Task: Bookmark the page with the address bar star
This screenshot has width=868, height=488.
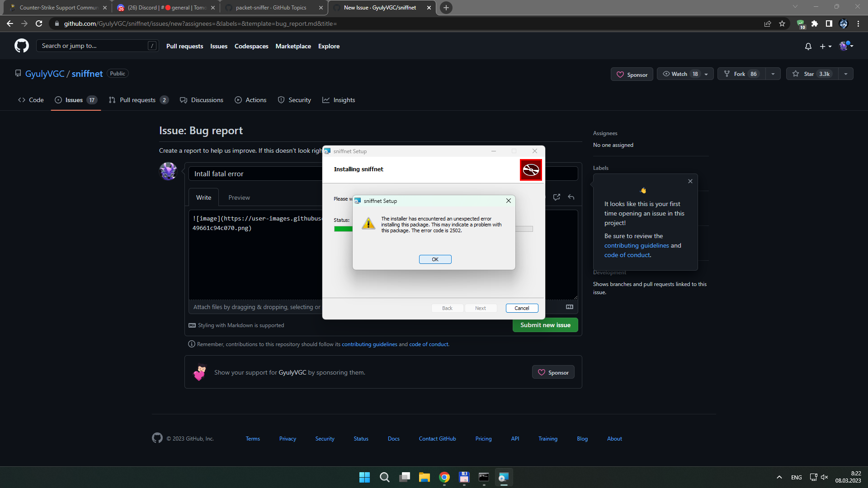Action: click(x=783, y=23)
